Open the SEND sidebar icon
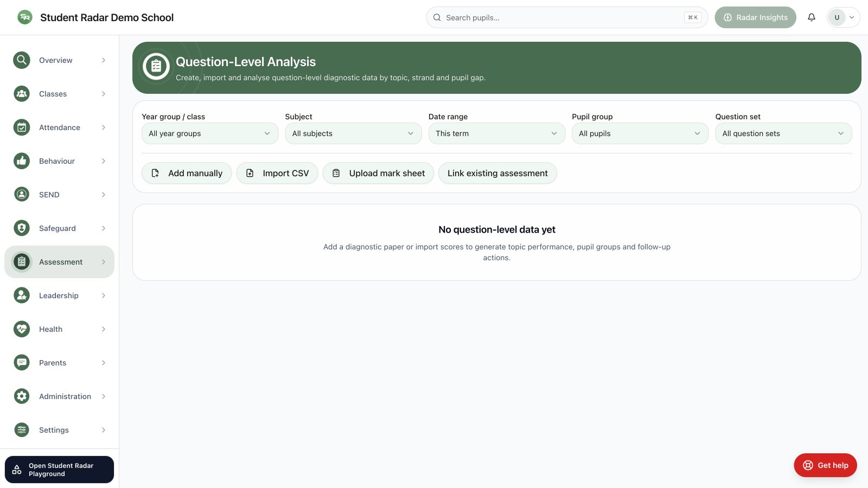 click(x=22, y=195)
